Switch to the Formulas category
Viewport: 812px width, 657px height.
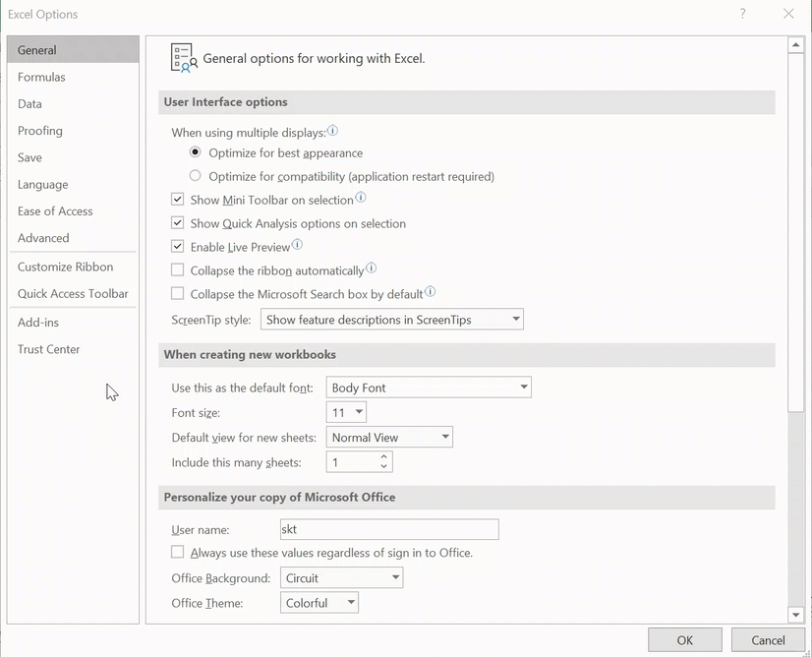41,77
